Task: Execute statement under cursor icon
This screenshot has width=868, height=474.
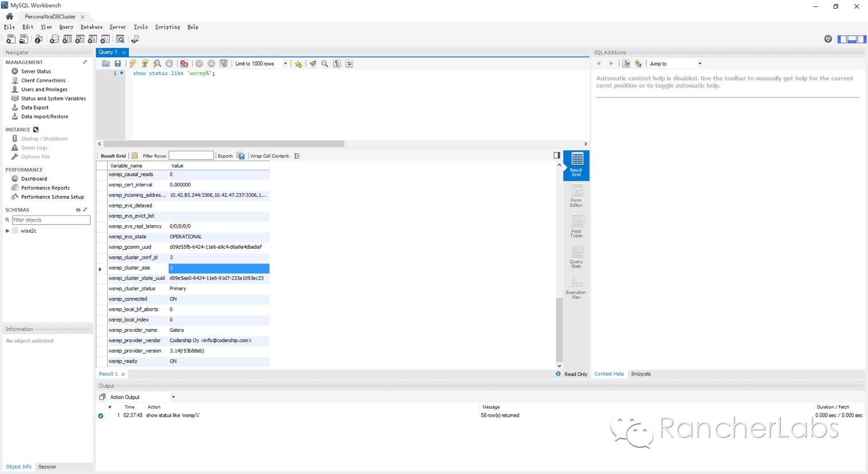Action: [145, 64]
